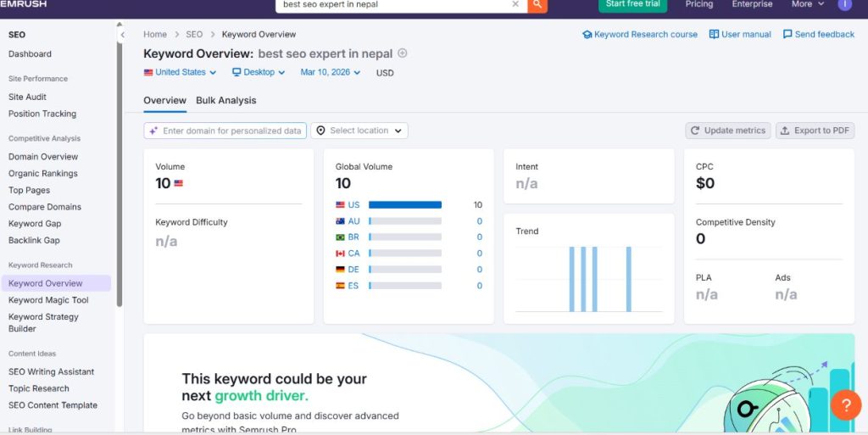Screen dimensions: 868x435
Task: Click the Start free trial button
Action: click(632, 5)
